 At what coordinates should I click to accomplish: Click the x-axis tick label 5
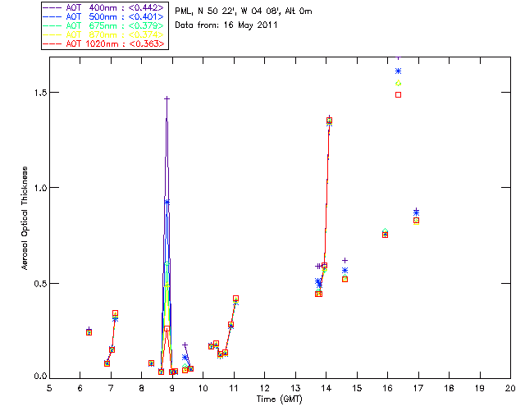coord(49,388)
